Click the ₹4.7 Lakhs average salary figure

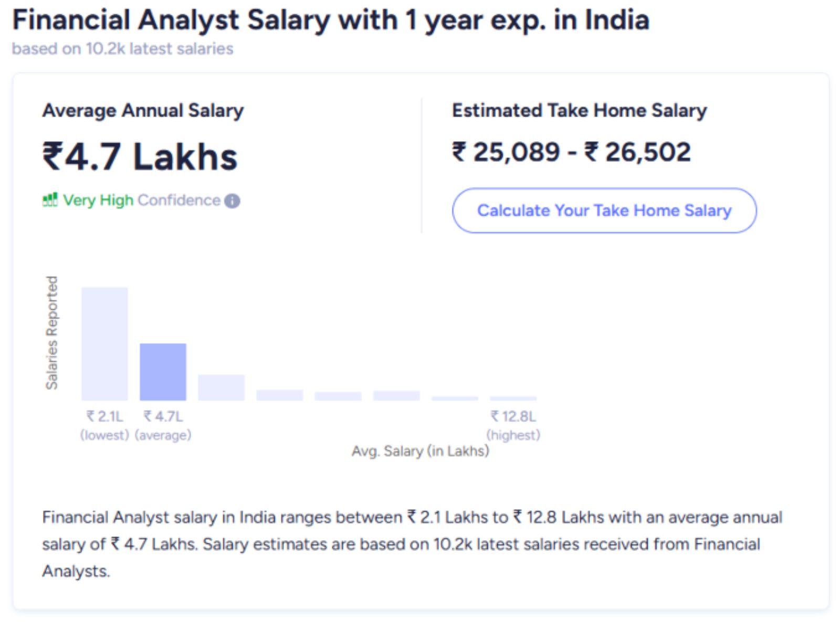coord(140,156)
